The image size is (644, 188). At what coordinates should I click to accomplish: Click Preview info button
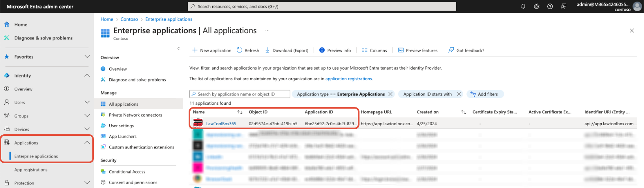pos(335,50)
